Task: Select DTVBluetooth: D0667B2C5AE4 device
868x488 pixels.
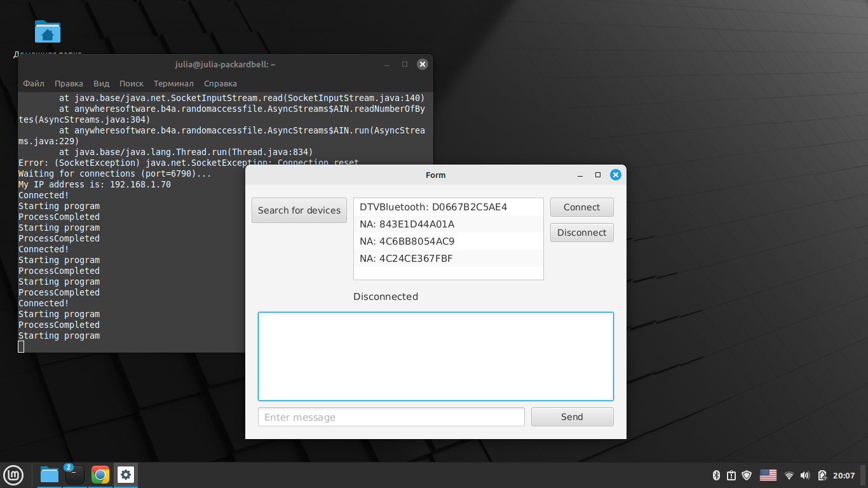Action: 448,207
